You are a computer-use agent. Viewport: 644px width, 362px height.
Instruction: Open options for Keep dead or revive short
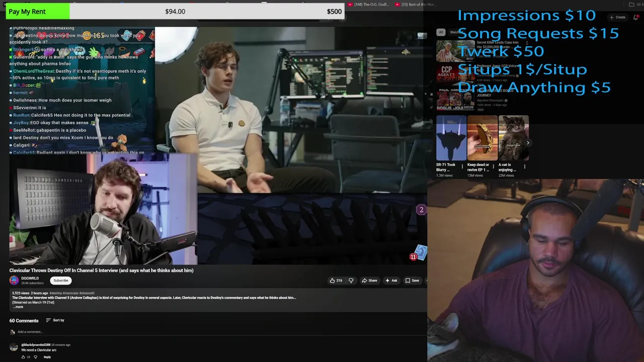coord(494,166)
